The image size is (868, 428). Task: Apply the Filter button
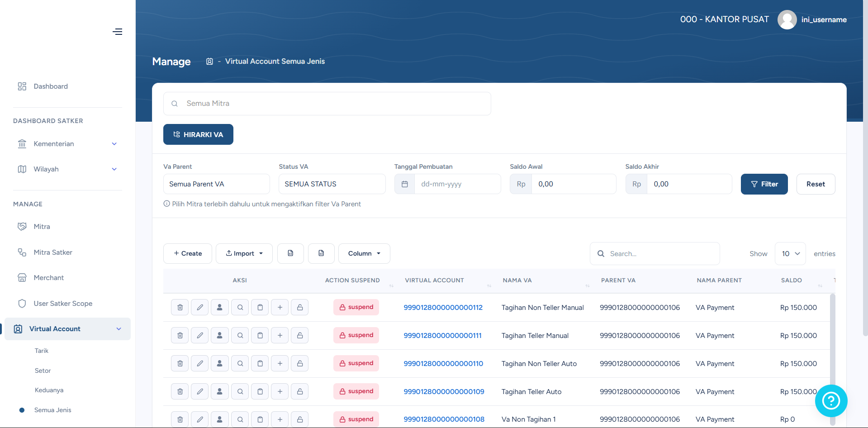pos(764,184)
